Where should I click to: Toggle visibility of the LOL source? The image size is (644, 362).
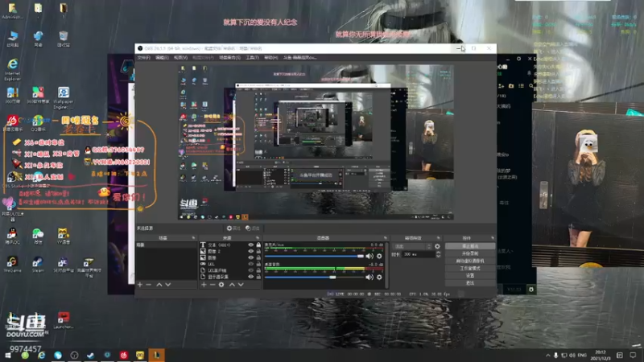pyautogui.click(x=251, y=264)
